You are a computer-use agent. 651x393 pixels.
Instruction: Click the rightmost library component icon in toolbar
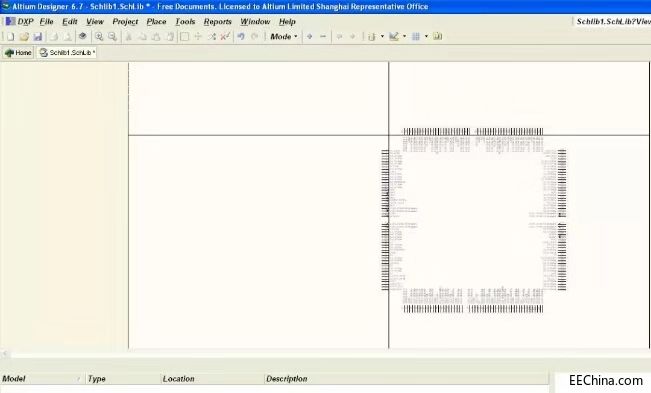point(438,37)
